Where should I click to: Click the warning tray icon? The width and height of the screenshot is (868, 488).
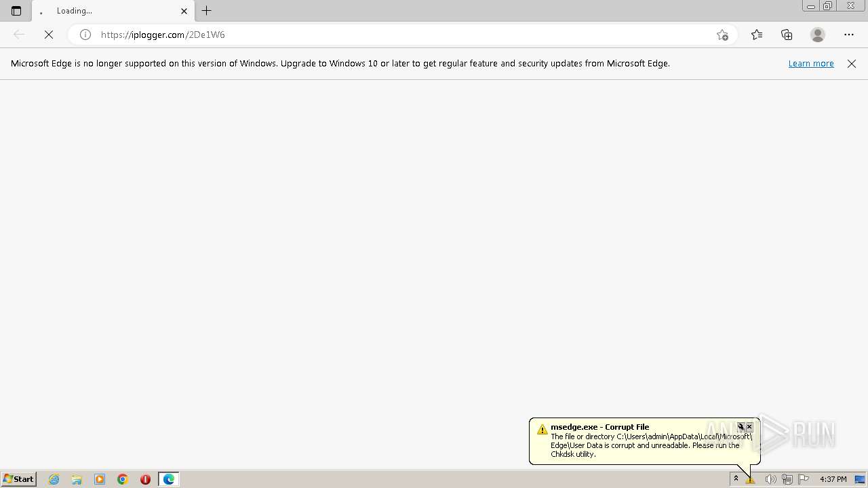751,479
